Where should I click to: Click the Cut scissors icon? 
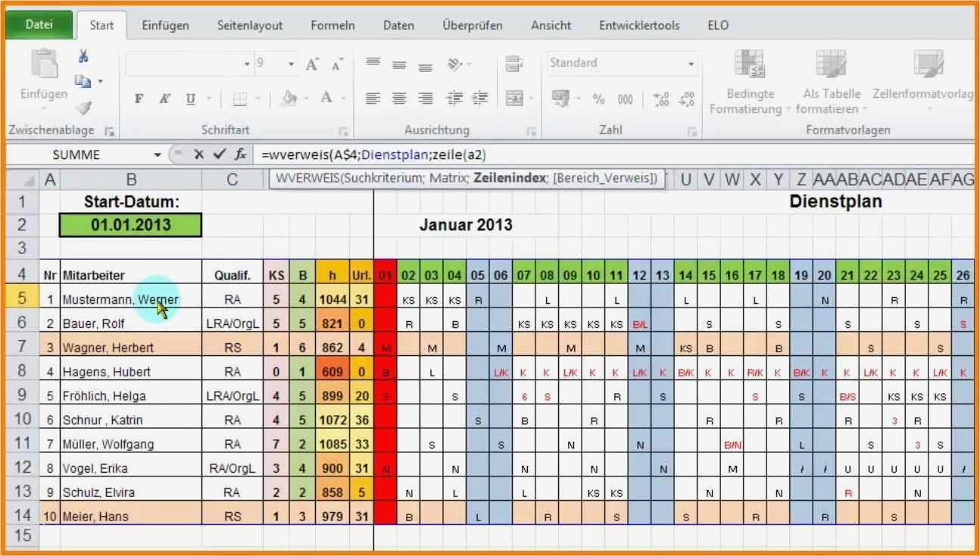(x=83, y=56)
